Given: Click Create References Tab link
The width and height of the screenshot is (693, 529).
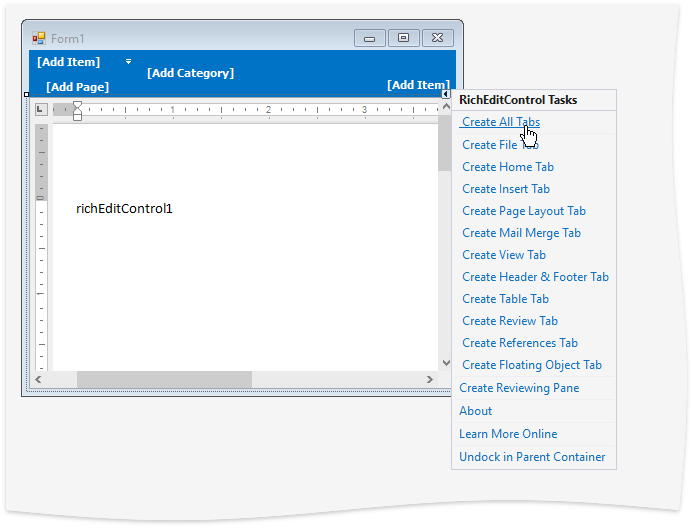Looking at the screenshot, I should [x=520, y=343].
